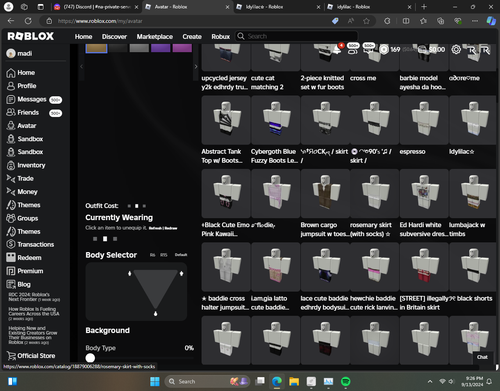The image size is (500, 391).
Task: Open Profile in the sidebar
Action: (x=21, y=86)
